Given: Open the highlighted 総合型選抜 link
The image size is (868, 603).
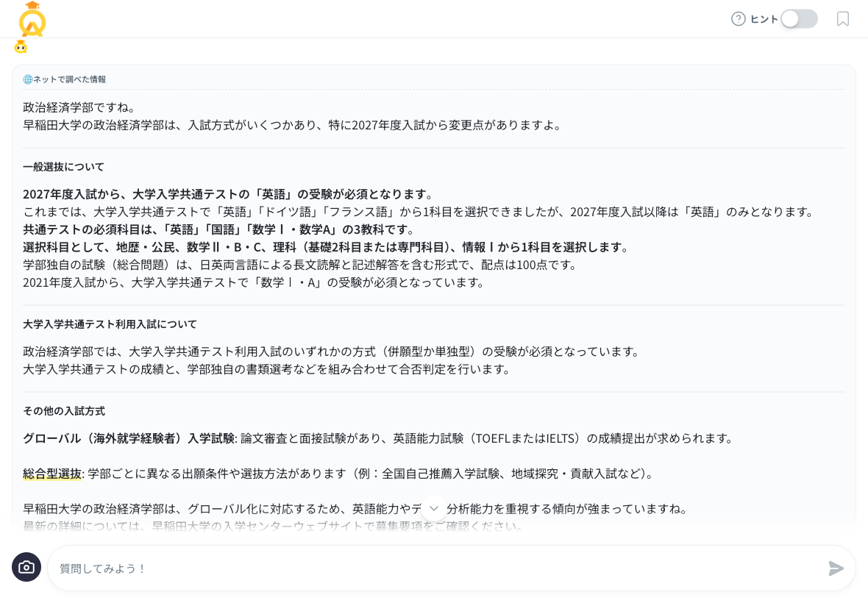Looking at the screenshot, I should click(51, 474).
